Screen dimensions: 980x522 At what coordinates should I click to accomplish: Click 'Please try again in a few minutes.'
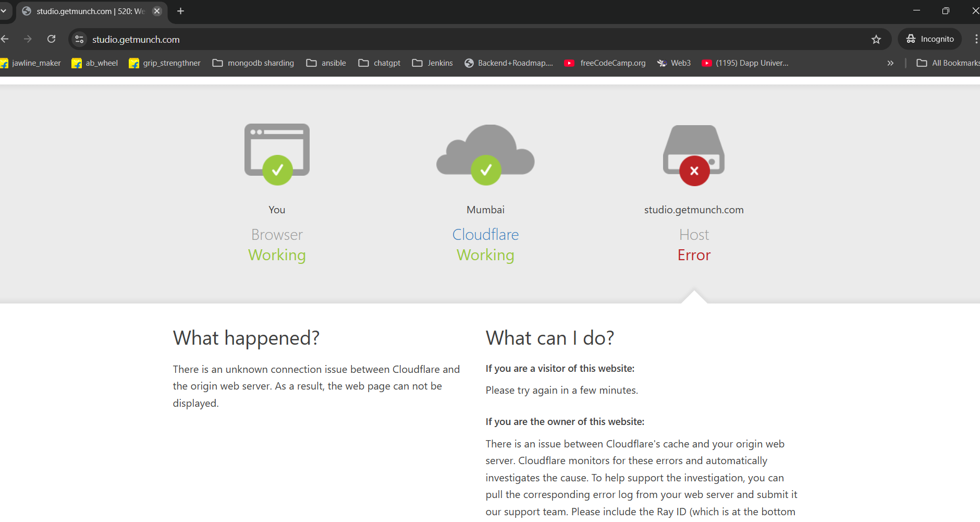tap(562, 390)
